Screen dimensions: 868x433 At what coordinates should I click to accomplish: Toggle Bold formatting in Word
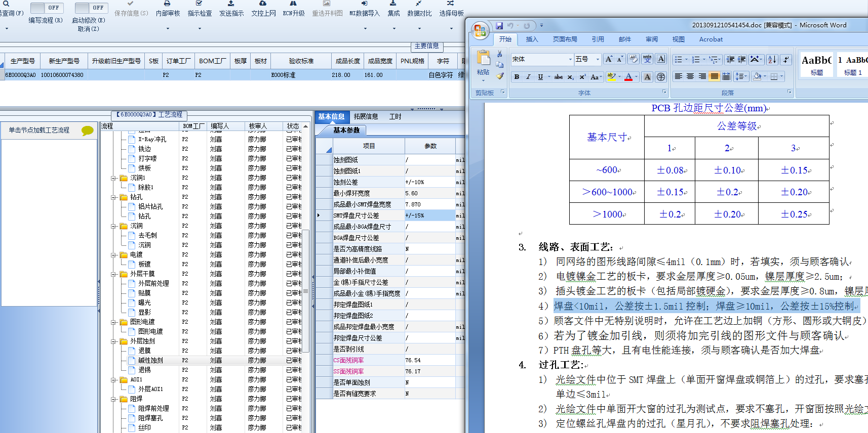(517, 77)
